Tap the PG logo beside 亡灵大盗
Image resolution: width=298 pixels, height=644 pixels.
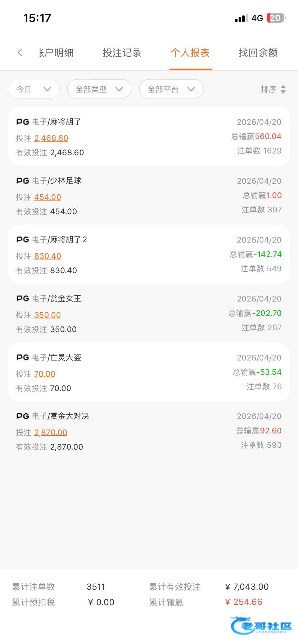tap(23, 358)
